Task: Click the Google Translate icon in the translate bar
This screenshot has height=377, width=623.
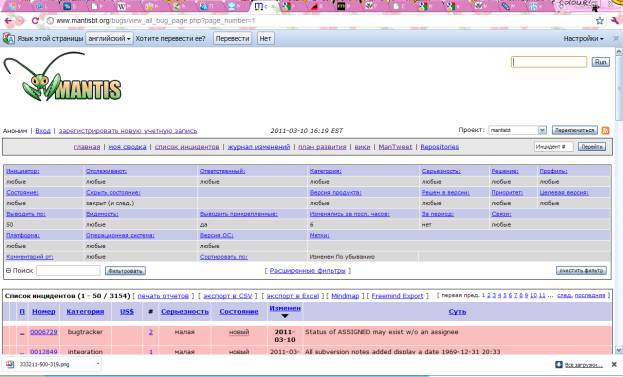Action: click(x=9, y=39)
